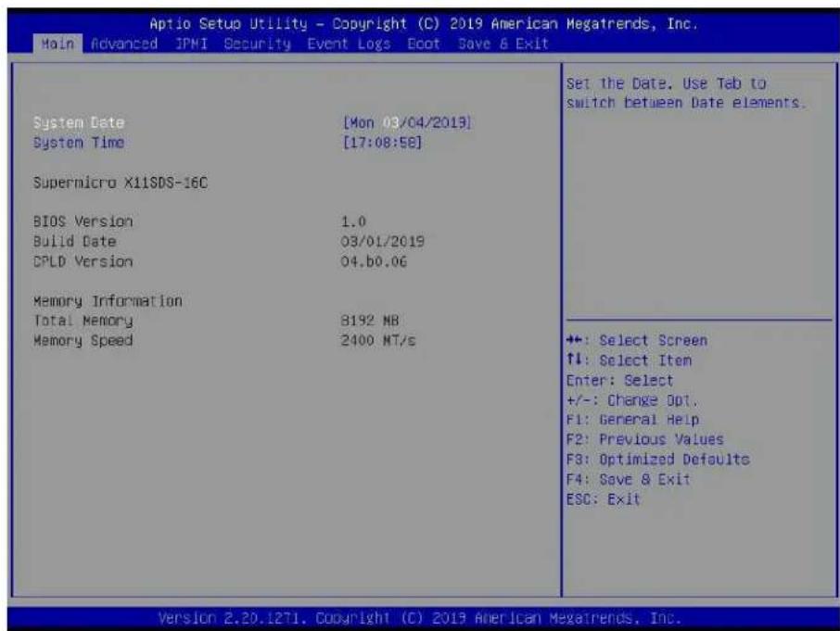This screenshot has height=631, width=840.
Task: Click the Supermicro X11SDS-16C board name
Action: point(121,183)
